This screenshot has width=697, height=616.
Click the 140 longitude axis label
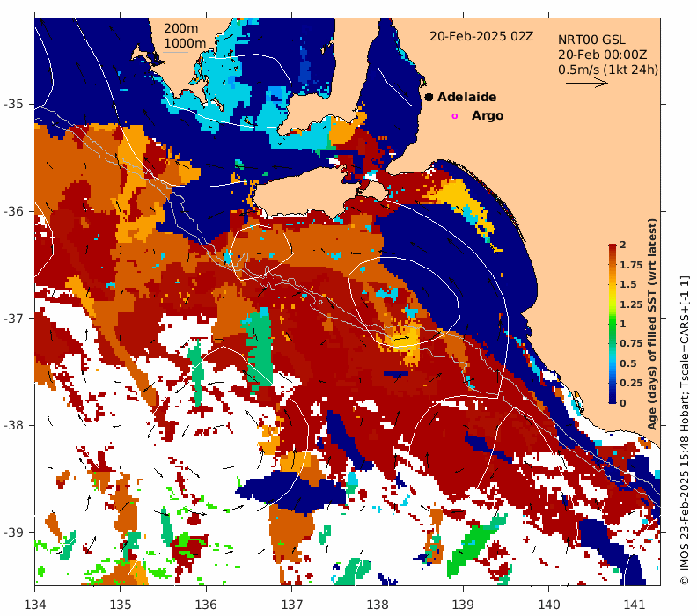[x=549, y=605]
